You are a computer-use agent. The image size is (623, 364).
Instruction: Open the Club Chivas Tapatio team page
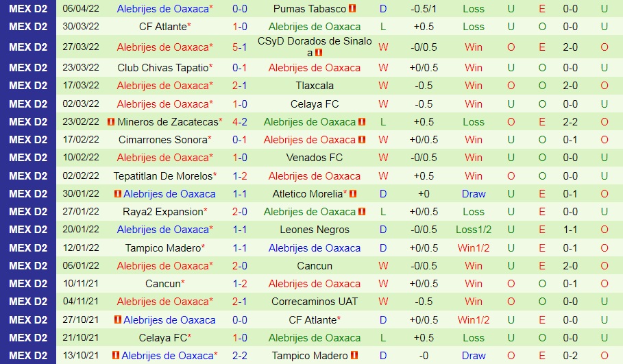162,68
